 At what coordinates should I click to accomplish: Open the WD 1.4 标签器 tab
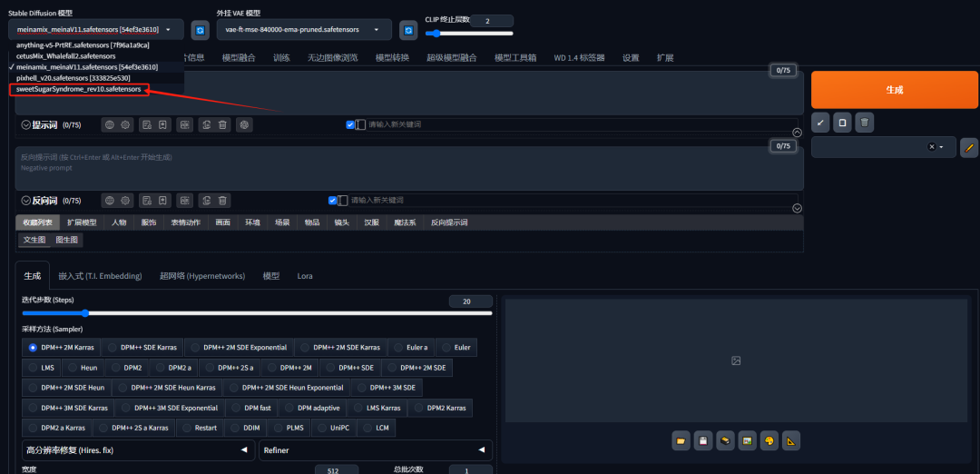(579, 57)
